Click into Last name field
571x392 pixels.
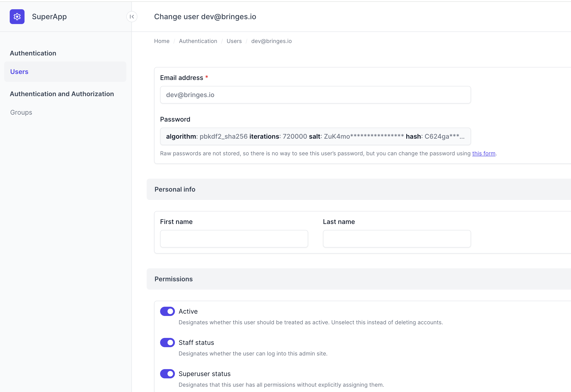click(x=397, y=239)
